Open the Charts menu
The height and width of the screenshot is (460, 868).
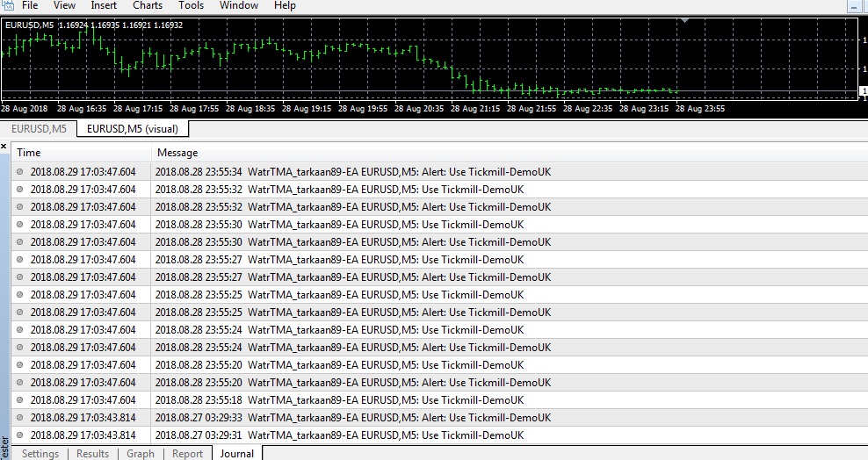point(148,5)
